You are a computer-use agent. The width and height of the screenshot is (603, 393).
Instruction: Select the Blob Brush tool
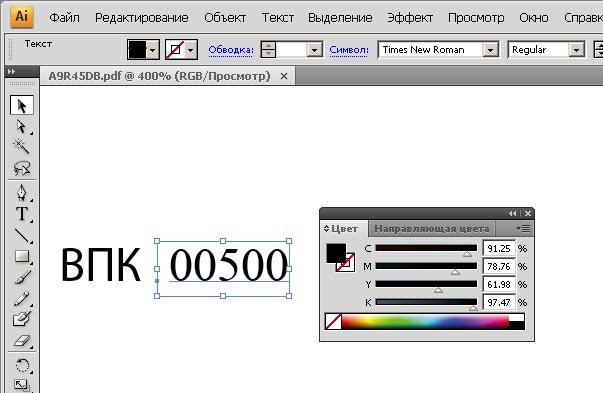click(22, 319)
